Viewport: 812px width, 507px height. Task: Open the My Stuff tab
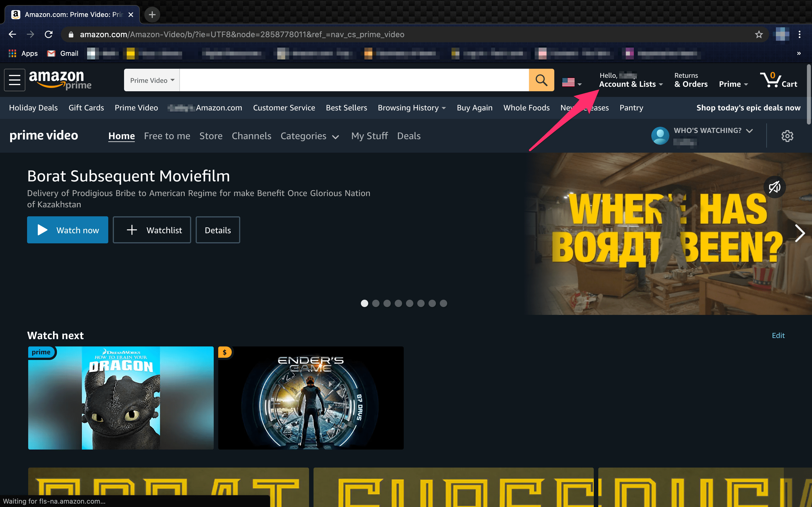pos(369,136)
